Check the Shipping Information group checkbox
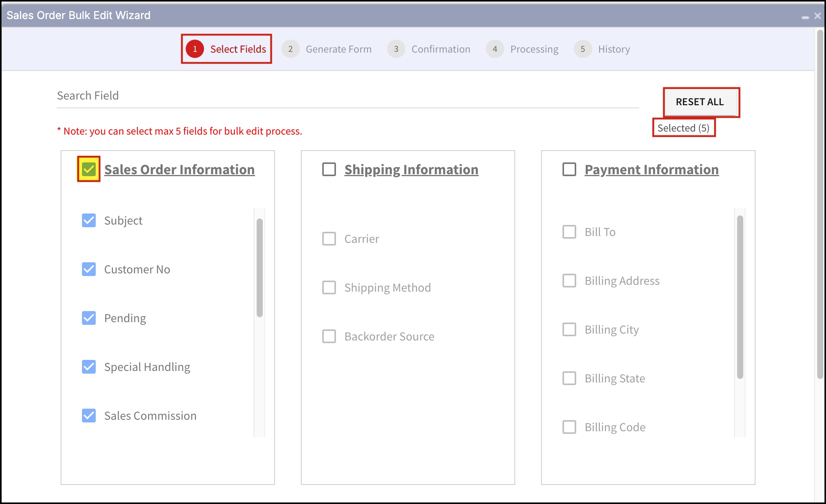Image resolution: width=826 pixels, height=504 pixels. click(x=329, y=169)
